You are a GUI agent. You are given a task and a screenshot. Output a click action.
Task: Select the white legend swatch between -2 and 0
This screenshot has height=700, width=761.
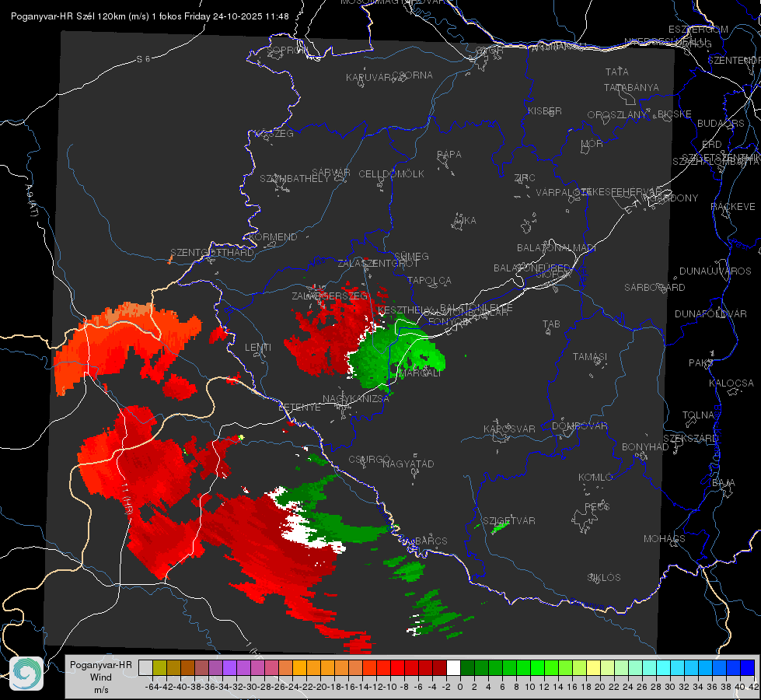click(453, 668)
